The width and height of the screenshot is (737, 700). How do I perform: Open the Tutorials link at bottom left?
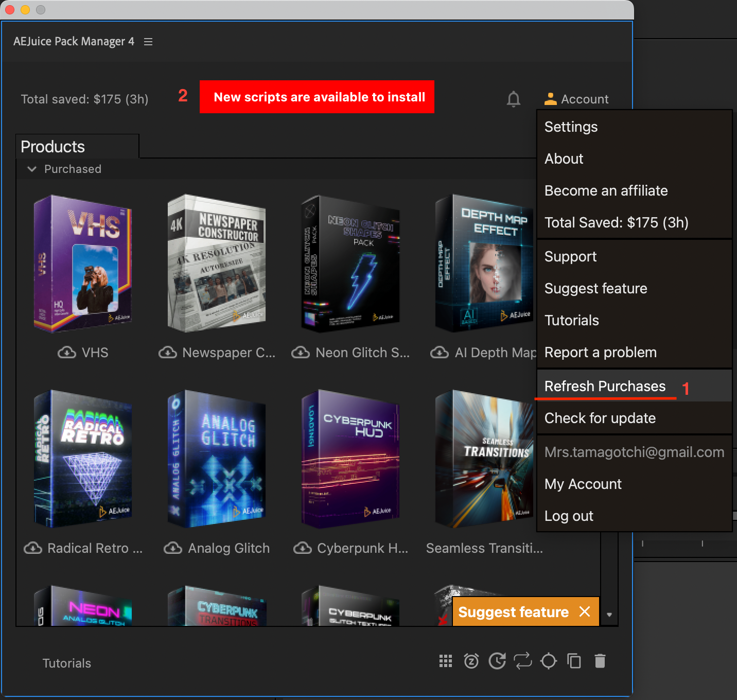pyautogui.click(x=67, y=663)
